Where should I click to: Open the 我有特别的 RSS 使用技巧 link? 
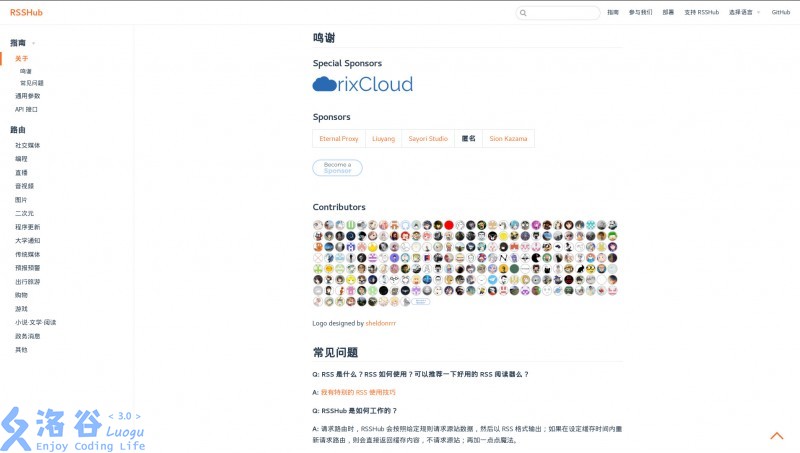click(358, 392)
